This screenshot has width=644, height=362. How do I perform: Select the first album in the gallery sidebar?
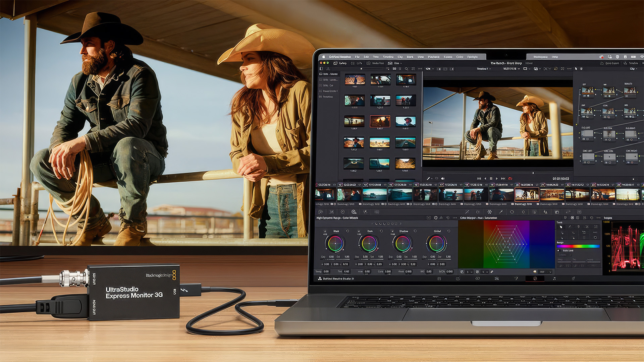tap(329, 74)
